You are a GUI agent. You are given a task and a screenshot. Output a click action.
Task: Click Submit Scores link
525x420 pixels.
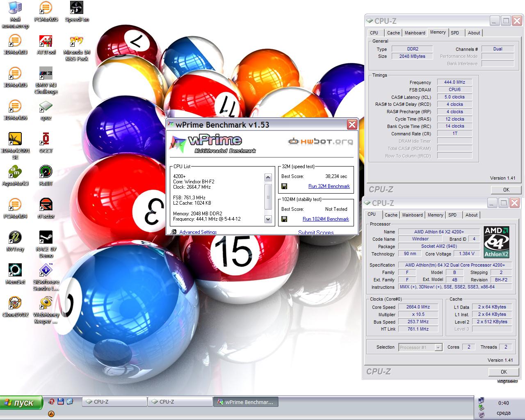point(316,233)
